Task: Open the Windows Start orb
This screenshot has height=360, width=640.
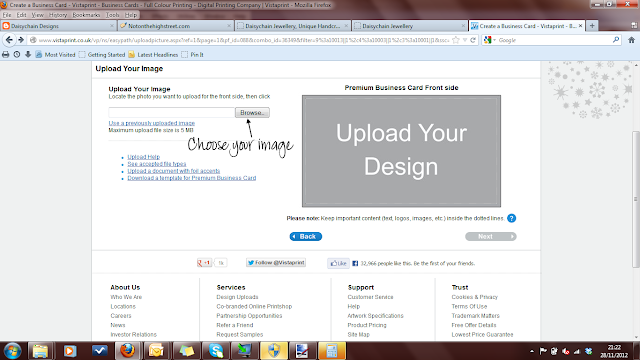Action: point(13,351)
